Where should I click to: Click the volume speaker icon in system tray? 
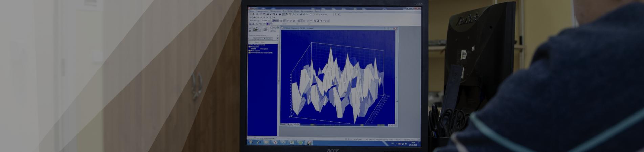pyautogui.click(x=406, y=144)
